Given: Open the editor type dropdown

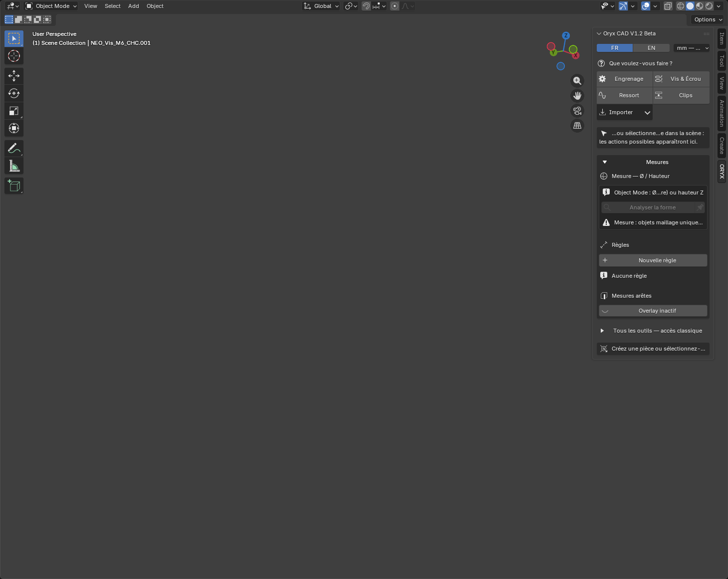Looking at the screenshot, I should pos(12,6).
